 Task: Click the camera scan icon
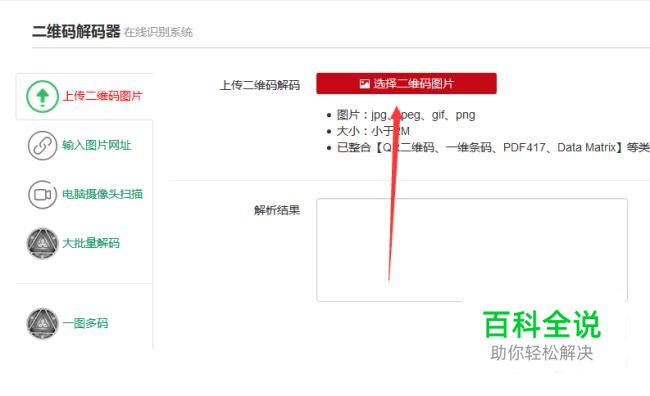pos(42,194)
